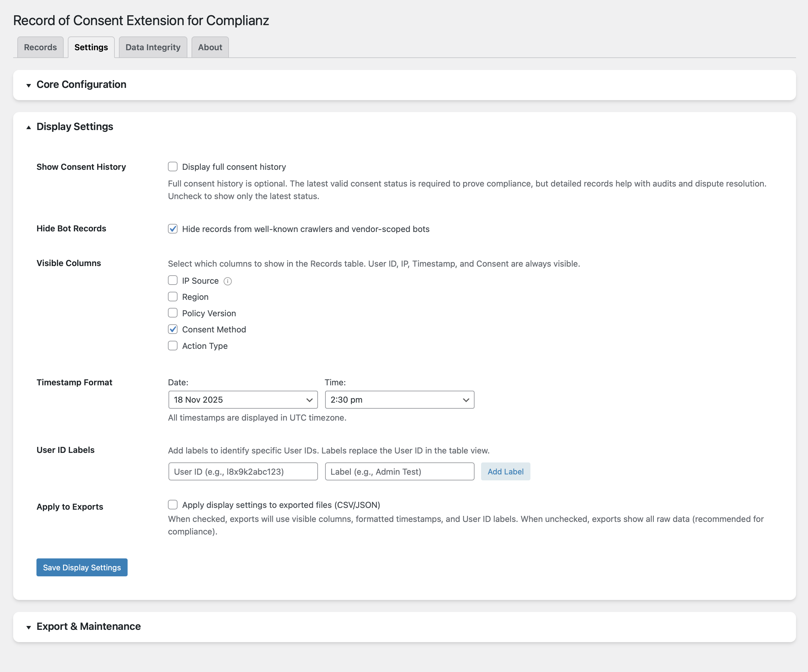Check the Policy Version column

click(173, 313)
